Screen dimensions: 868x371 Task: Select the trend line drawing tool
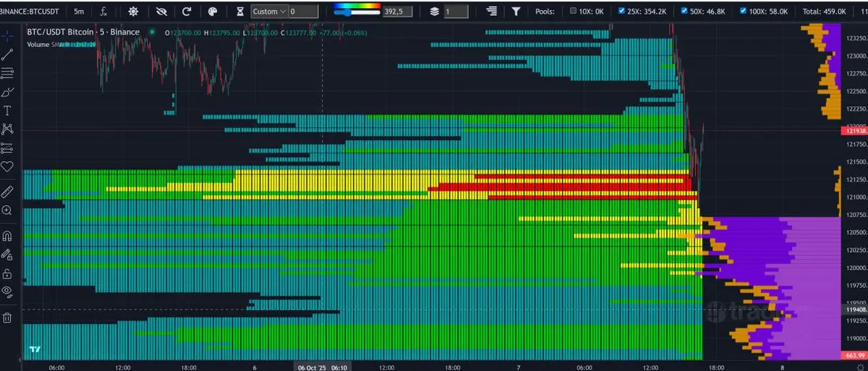(x=7, y=54)
